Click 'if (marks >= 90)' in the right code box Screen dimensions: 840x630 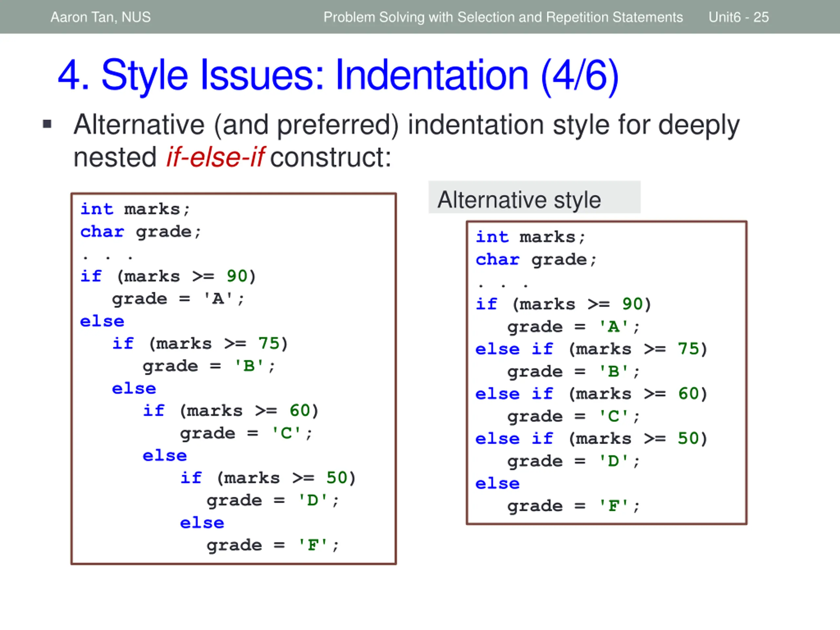click(x=563, y=304)
